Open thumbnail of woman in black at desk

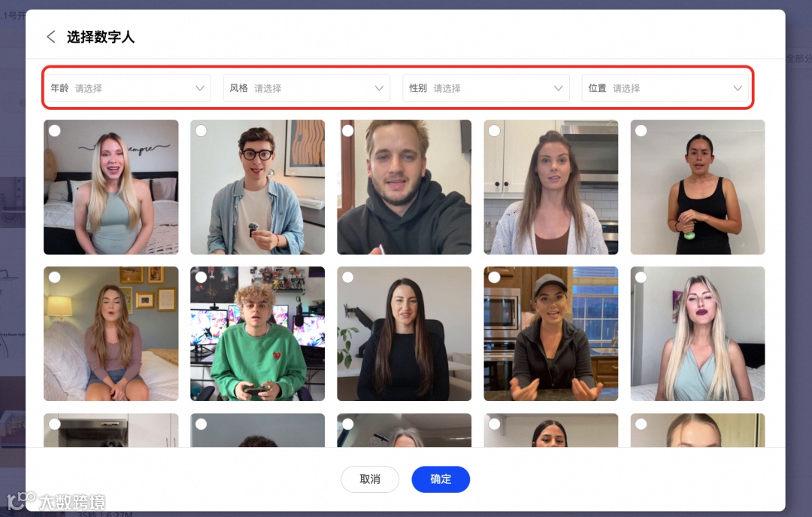[404, 333]
